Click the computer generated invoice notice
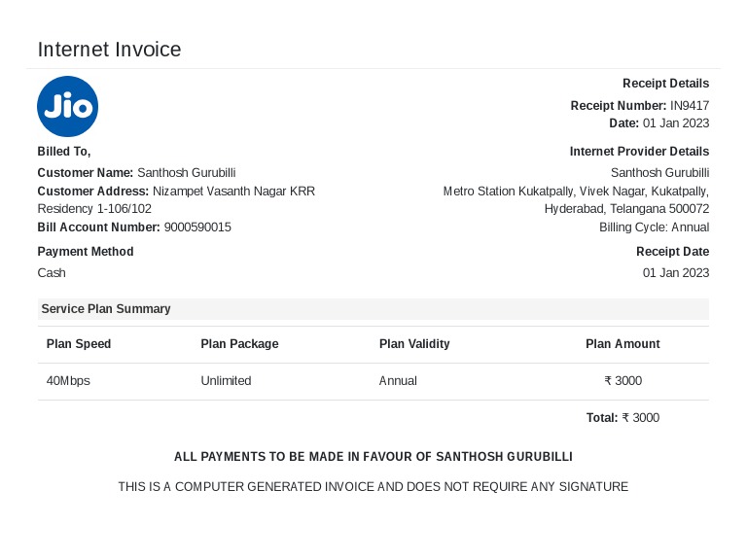The image size is (747, 560). click(x=373, y=487)
